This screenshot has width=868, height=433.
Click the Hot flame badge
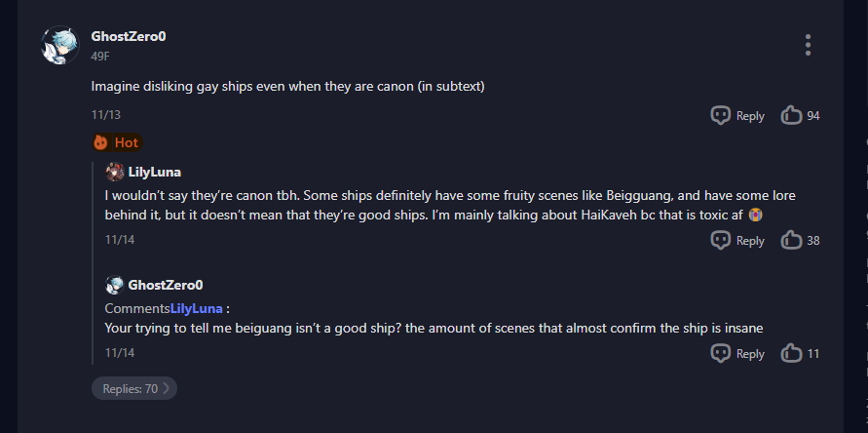click(x=117, y=142)
